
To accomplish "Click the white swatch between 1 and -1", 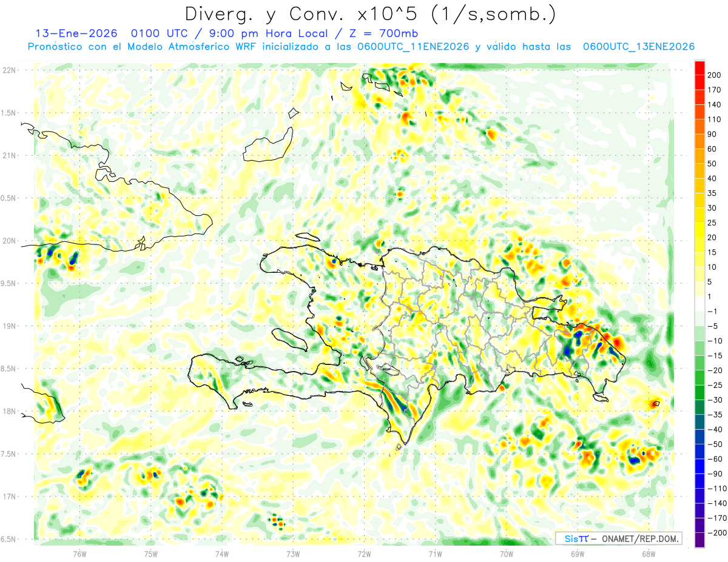I will [x=699, y=304].
